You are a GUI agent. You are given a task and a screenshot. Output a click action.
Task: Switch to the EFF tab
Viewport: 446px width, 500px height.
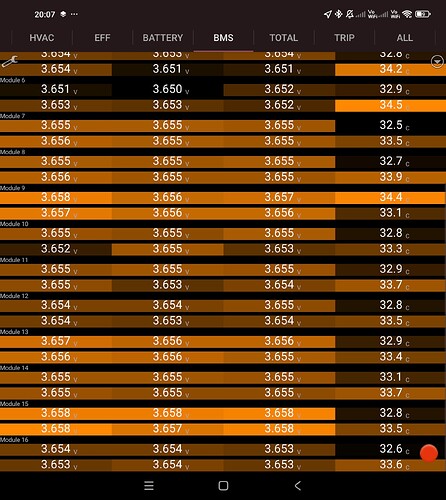click(x=102, y=38)
